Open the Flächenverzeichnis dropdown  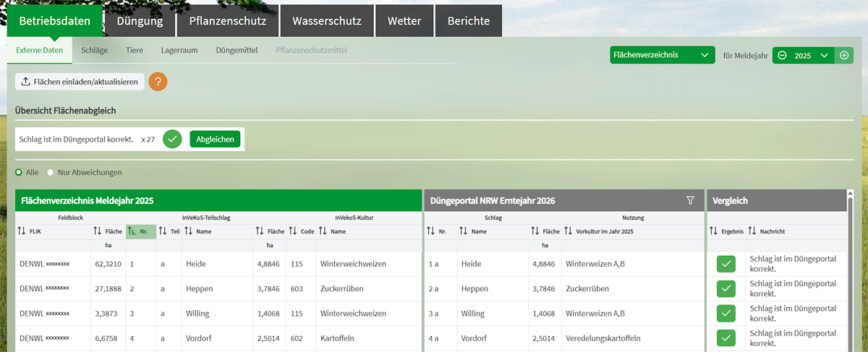tap(662, 55)
